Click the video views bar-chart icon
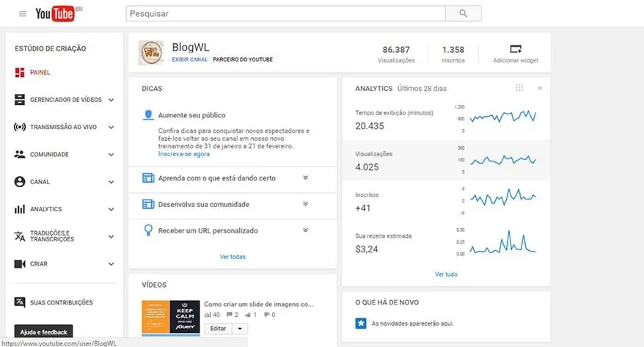 pyautogui.click(x=208, y=315)
